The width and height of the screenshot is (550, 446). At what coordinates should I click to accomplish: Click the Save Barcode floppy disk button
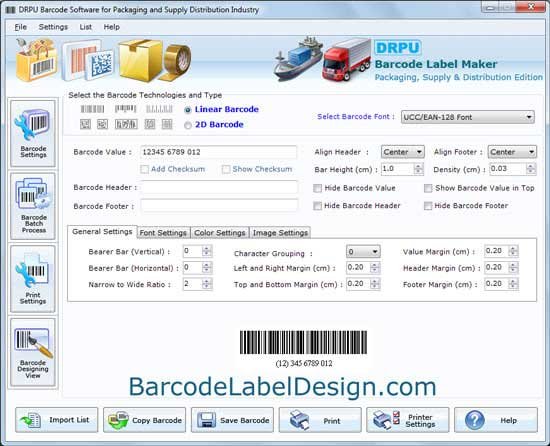pos(232,420)
